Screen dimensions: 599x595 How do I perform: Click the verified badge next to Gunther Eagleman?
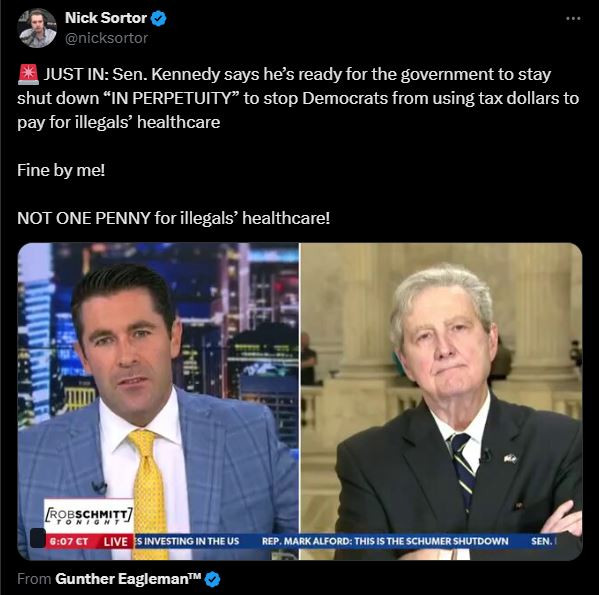tap(212, 579)
